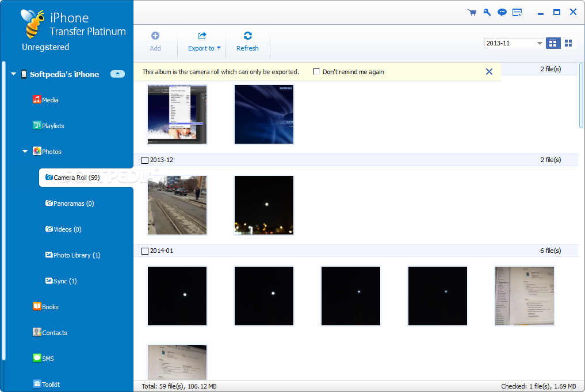Click the '6 file(s)' count
This screenshot has width=585, height=392.
pyautogui.click(x=550, y=251)
